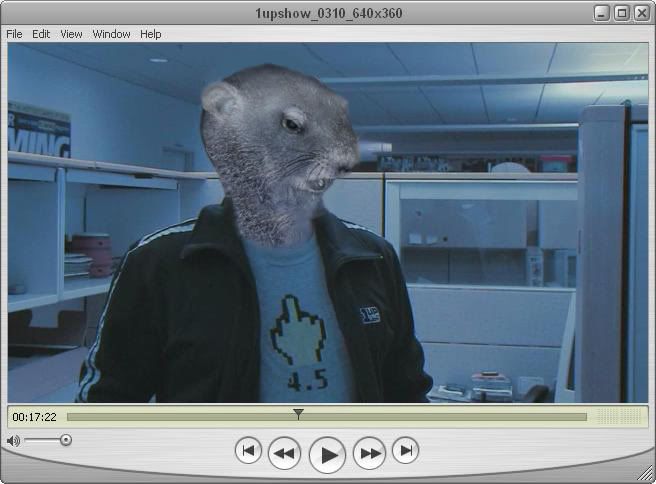Select the playhead marker on the timeline
The height and width of the screenshot is (484, 656).
[x=298, y=414]
